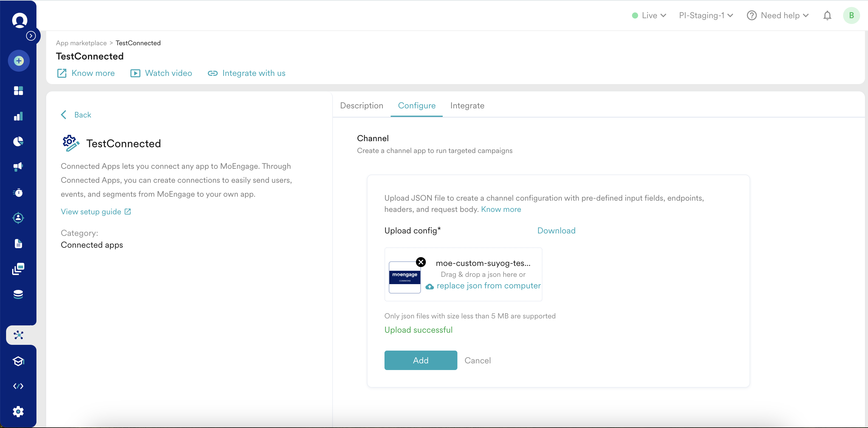The width and height of the screenshot is (868, 428).
Task: Open the campaigns megaphone icon
Action: click(x=19, y=167)
